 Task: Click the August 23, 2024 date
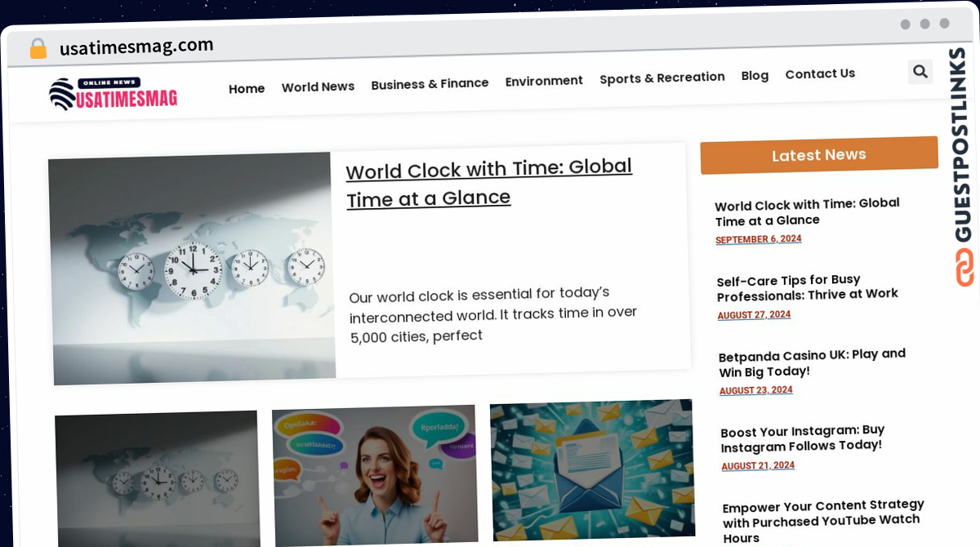[x=756, y=390]
